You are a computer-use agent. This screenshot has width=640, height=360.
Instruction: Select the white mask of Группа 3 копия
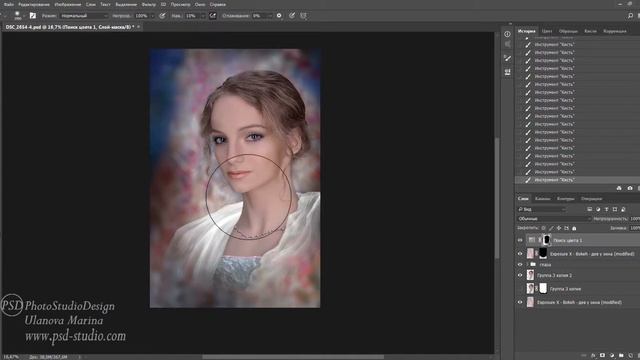[543, 289]
